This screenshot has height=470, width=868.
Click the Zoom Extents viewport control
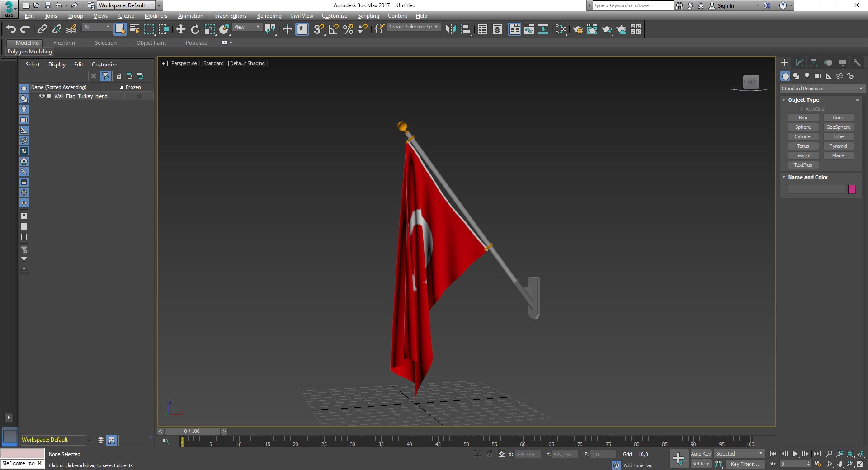pos(850,454)
